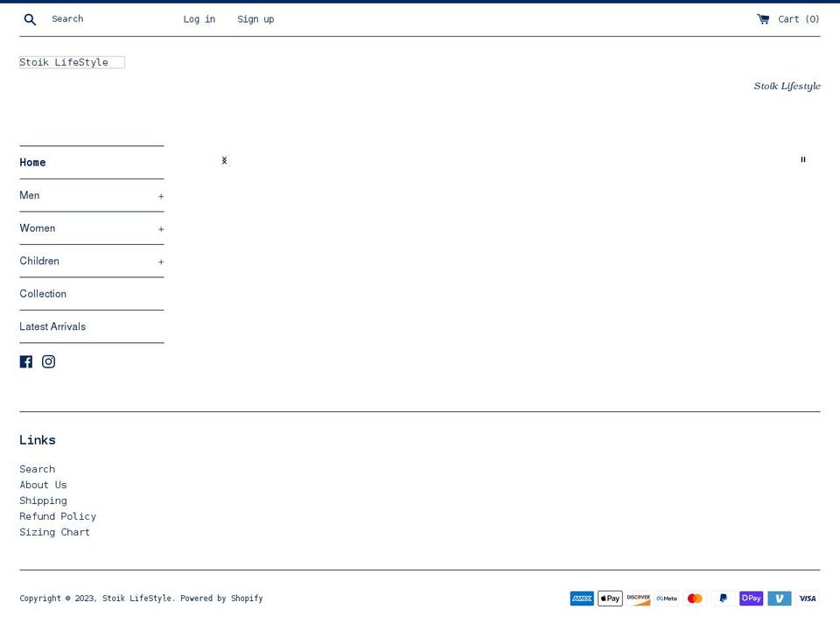Open About Us footer link
Viewport: 840px width, 630px height.
coord(44,485)
